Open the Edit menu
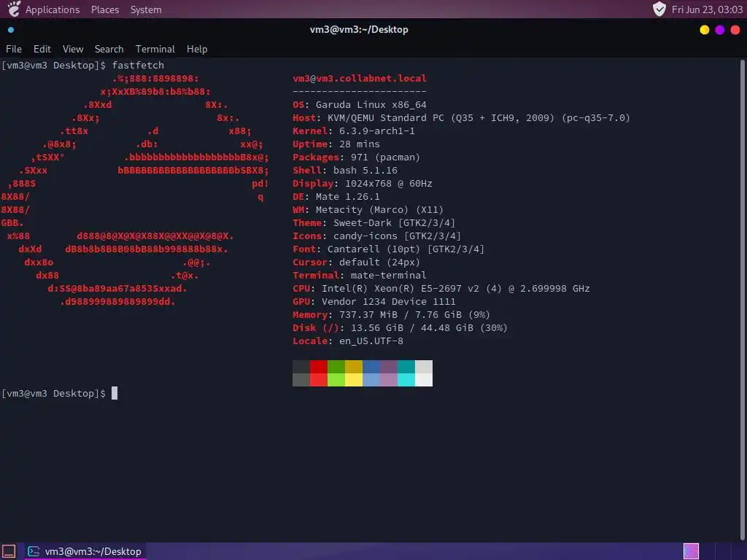 (x=42, y=49)
